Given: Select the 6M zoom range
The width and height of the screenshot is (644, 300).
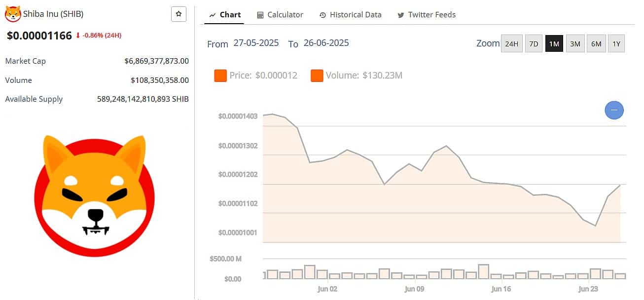Looking at the screenshot, I should [x=596, y=43].
